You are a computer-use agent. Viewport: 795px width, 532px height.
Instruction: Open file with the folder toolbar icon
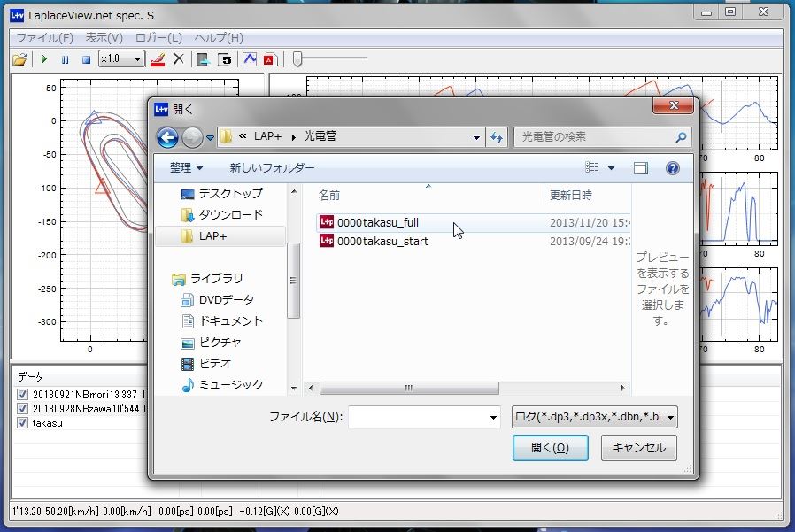pyautogui.click(x=19, y=59)
